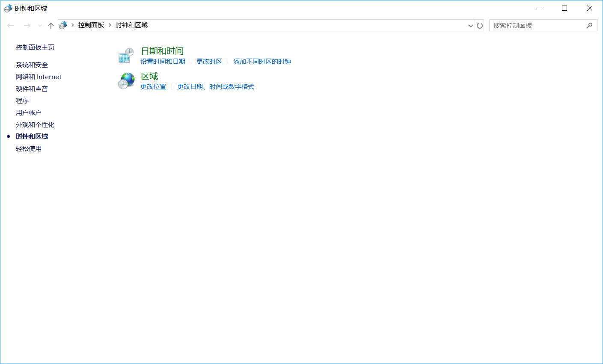Open 设置时间和日期 link
This screenshot has height=364, width=603.
163,62
